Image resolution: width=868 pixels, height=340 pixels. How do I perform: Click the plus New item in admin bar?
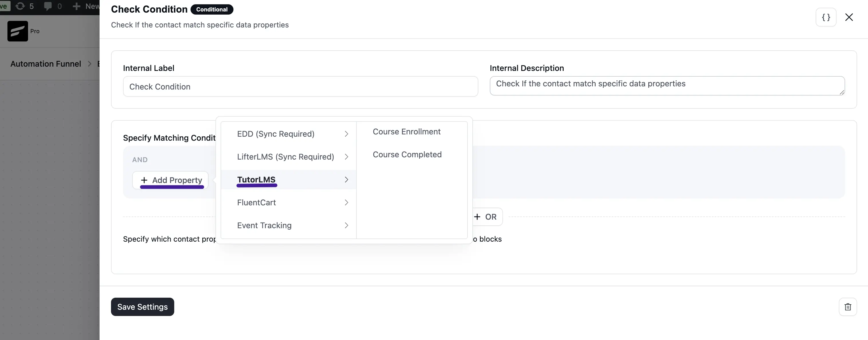(x=86, y=6)
